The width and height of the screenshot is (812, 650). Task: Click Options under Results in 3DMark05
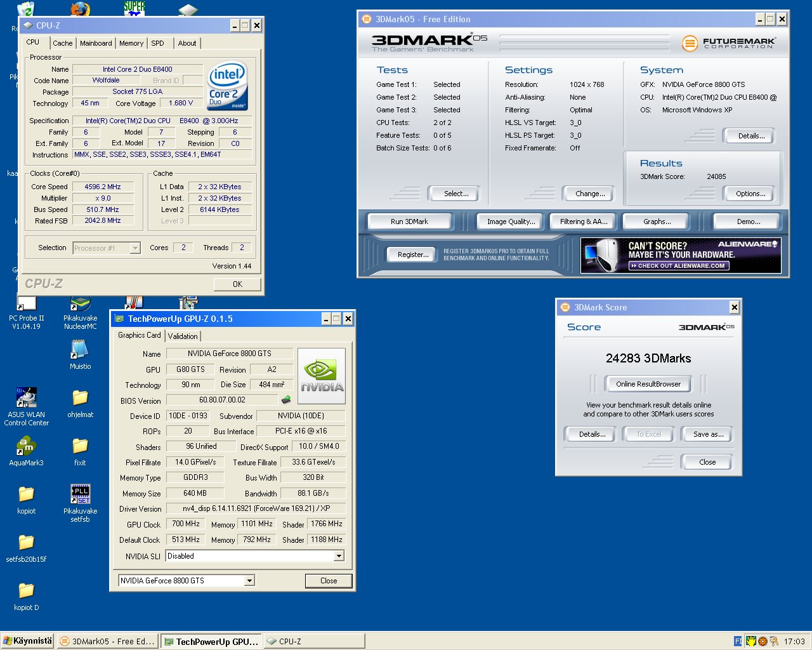point(750,194)
